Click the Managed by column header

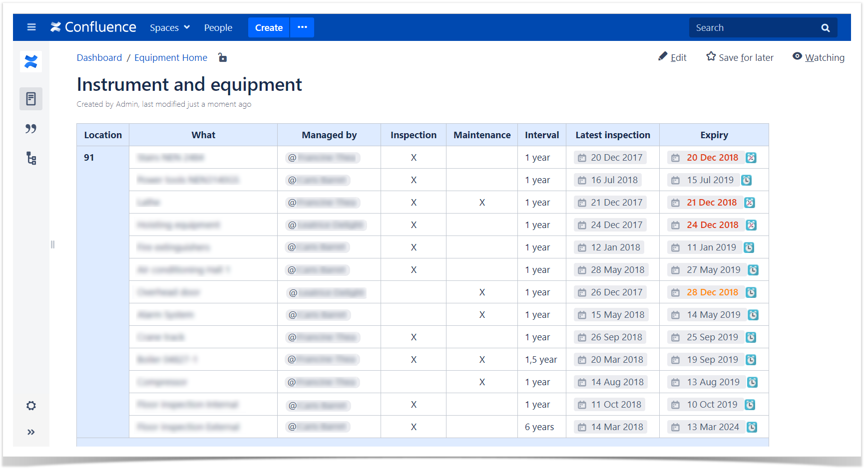pyautogui.click(x=329, y=135)
